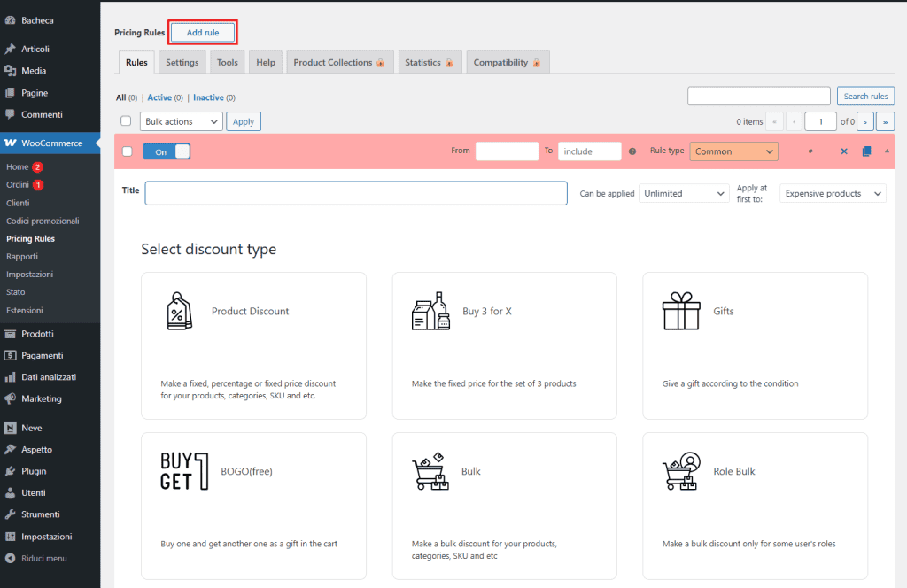Open the Rule type Common dropdown

tap(733, 151)
